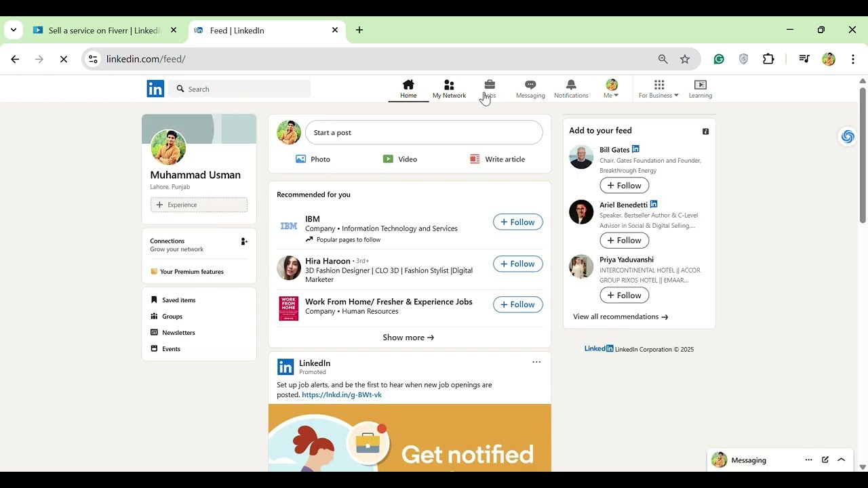Open the promoted post options menu

pos(536,362)
